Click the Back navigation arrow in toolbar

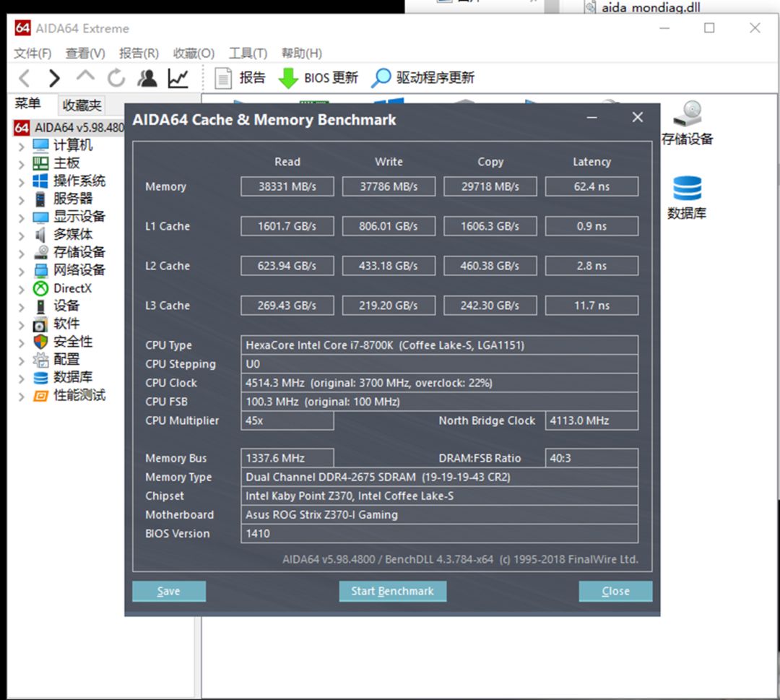[24, 79]
